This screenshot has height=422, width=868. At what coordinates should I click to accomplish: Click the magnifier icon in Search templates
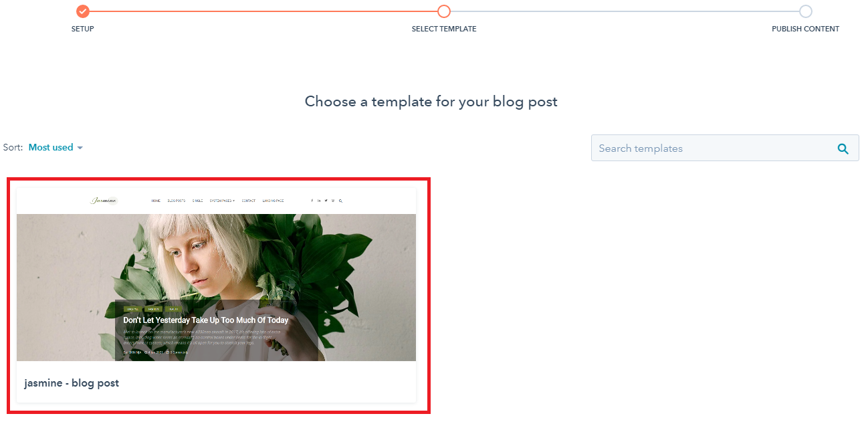[843, 148]
